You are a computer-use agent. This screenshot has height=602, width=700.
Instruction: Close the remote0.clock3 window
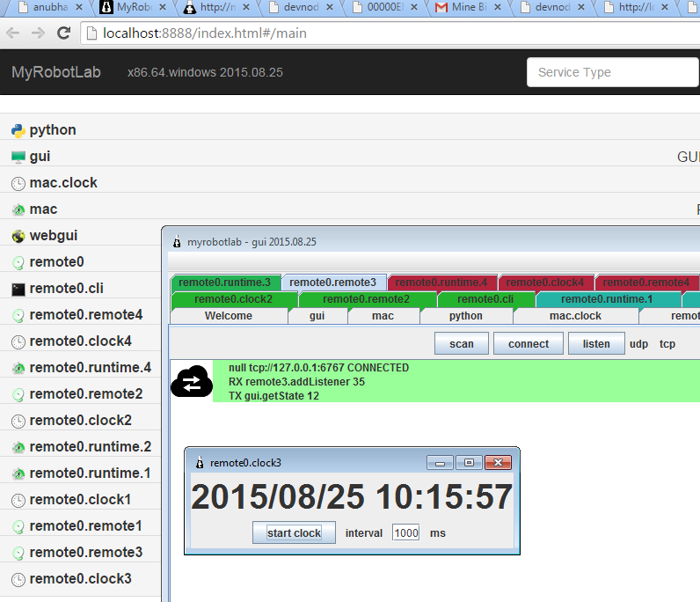(x=499, y=463)
